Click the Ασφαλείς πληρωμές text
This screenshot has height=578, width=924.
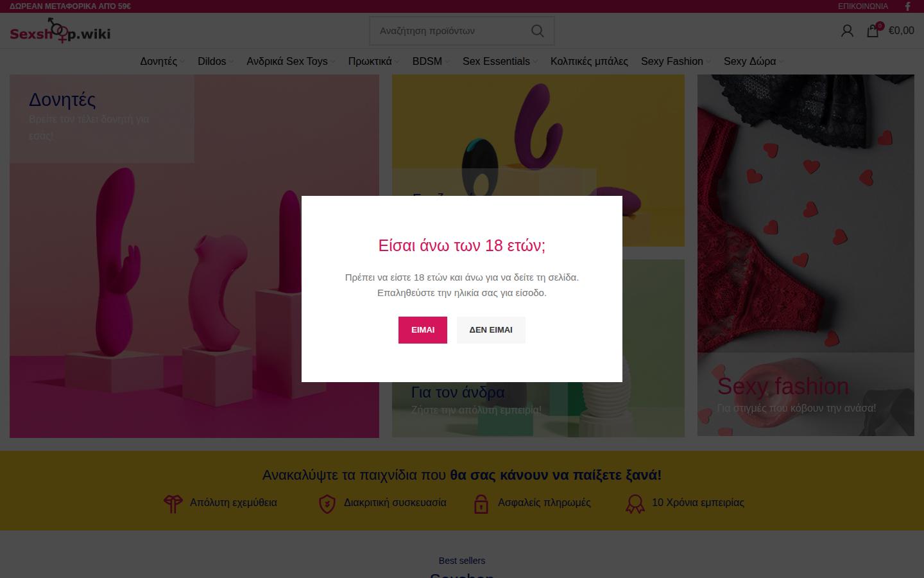coord(544,503)
